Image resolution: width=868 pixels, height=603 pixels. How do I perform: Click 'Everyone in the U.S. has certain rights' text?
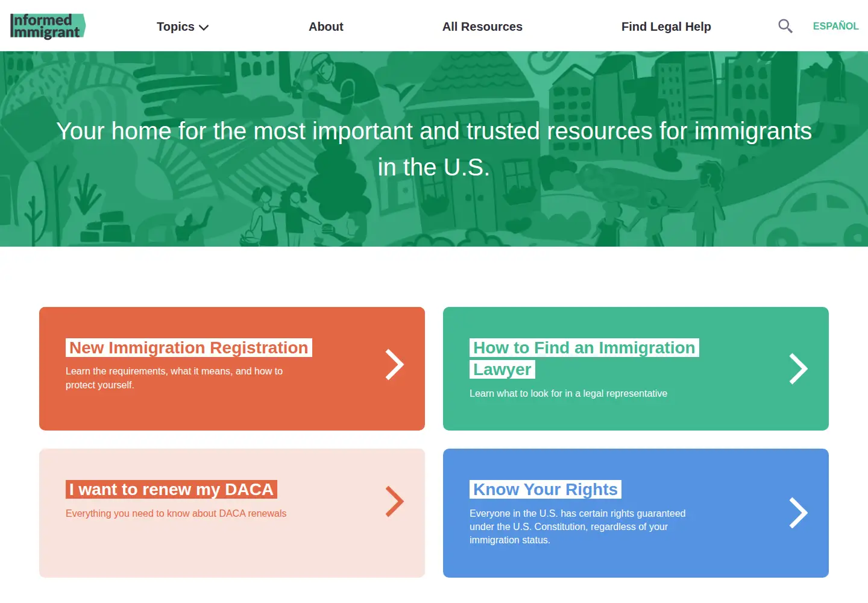(577, 526)
